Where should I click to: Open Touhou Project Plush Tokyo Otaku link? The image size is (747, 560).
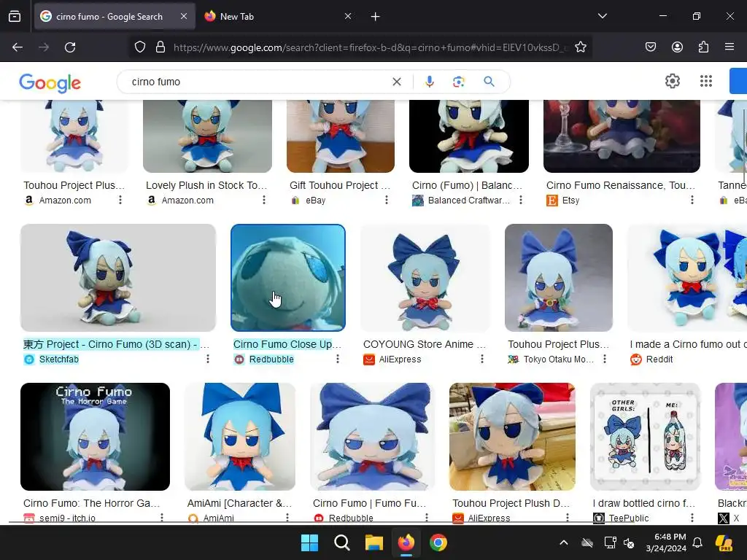[558, 344]
